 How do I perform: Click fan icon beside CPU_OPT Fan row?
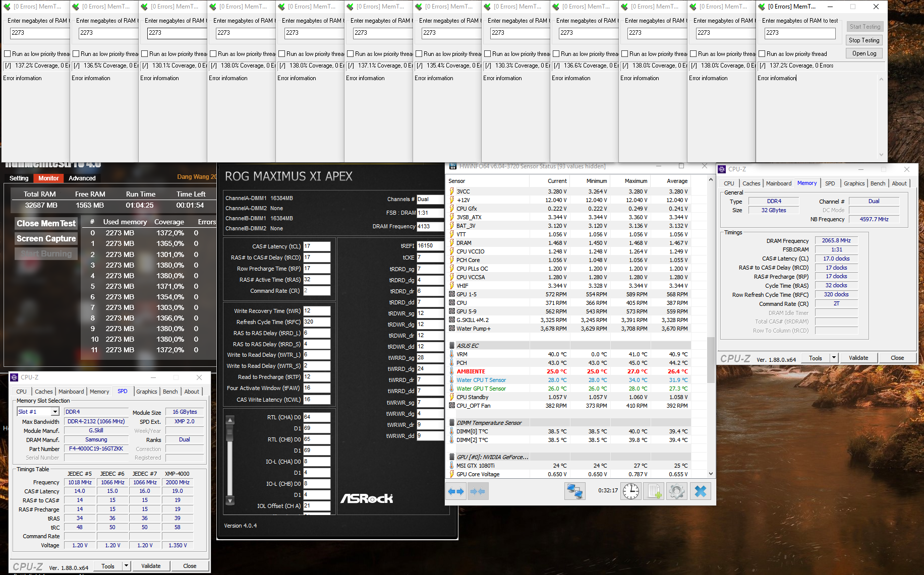click(452, 406)
